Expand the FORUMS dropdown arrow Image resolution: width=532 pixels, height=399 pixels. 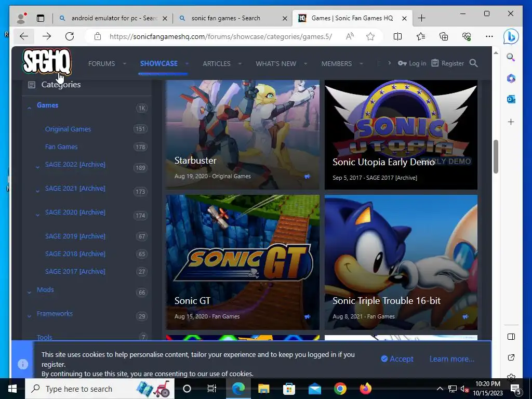[125, 64]
